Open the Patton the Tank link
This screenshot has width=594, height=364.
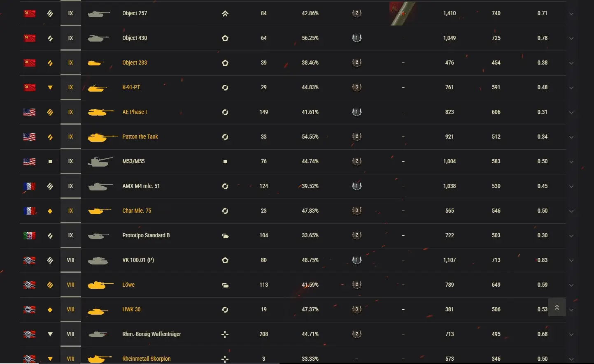click(x=140, y=137)
